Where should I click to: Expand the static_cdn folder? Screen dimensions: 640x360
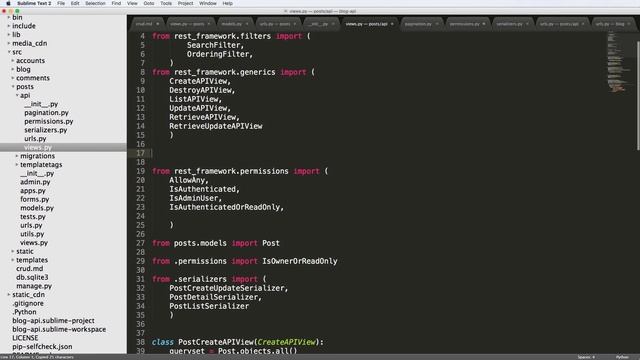point(9,295)
